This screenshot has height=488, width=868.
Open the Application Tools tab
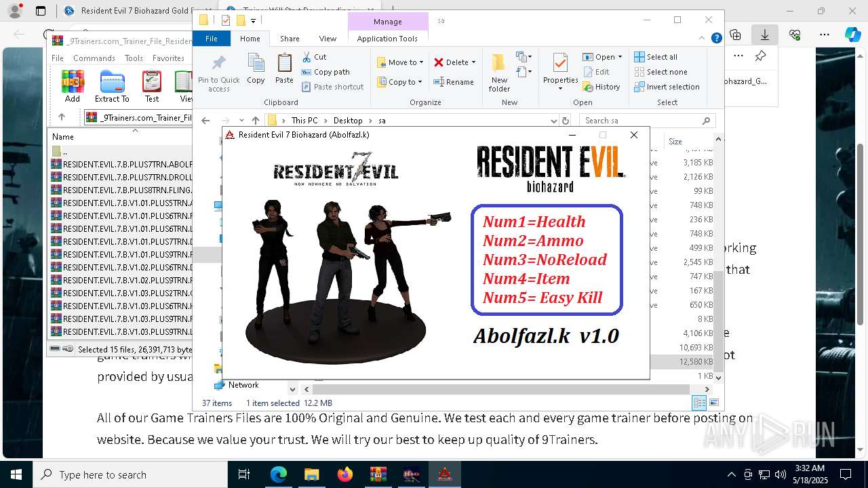(387, 39)
